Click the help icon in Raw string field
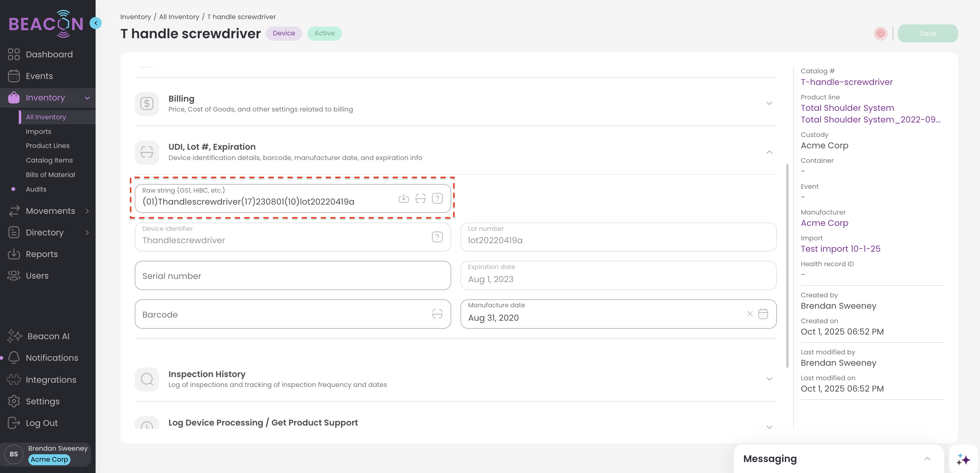Viewport: 980px width, 473px height. (437, 198)
